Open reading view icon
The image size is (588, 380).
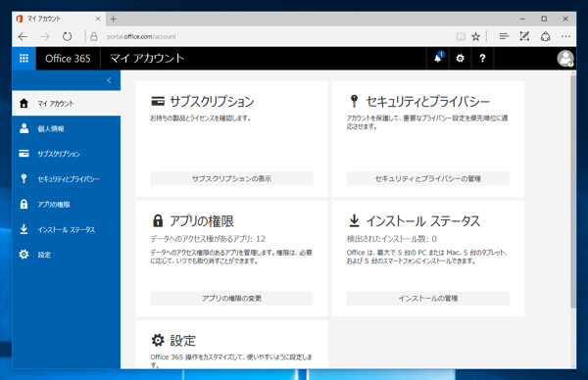461,36
